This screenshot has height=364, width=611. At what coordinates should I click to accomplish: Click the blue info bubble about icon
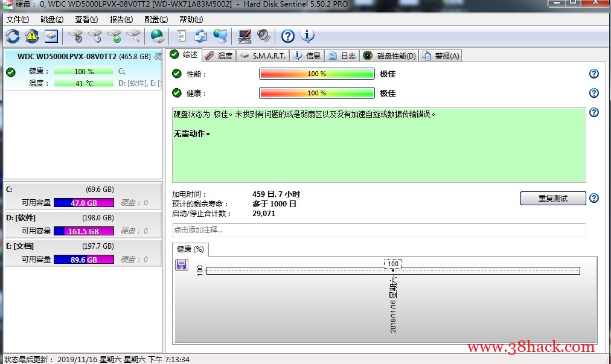tap(307, 36)
